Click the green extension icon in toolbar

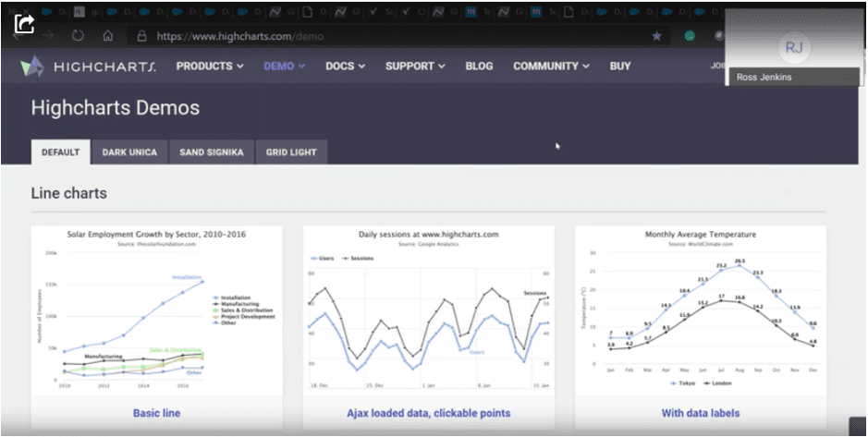point(690,36)
